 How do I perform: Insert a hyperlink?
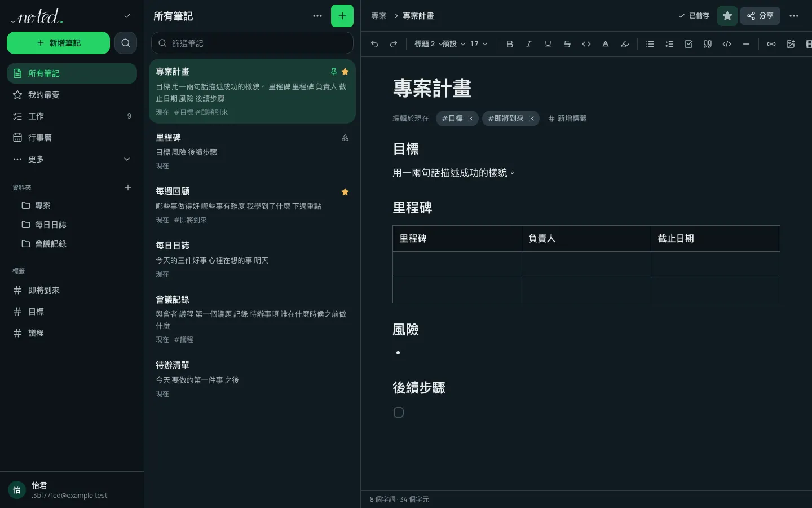coord(771,44)
